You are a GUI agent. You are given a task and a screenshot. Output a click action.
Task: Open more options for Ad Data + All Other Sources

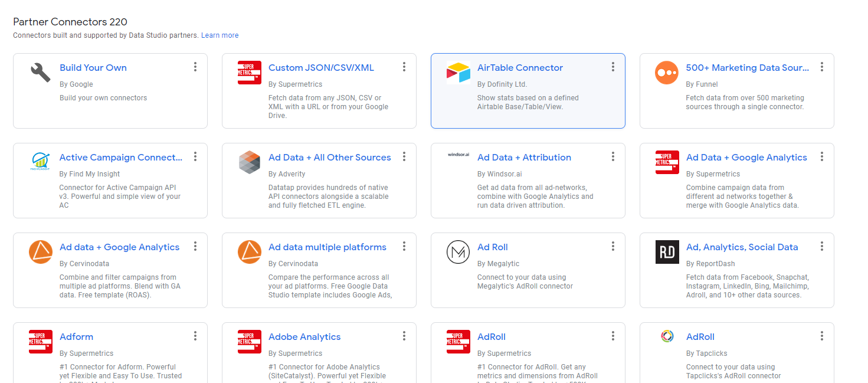tap(404, 156)
